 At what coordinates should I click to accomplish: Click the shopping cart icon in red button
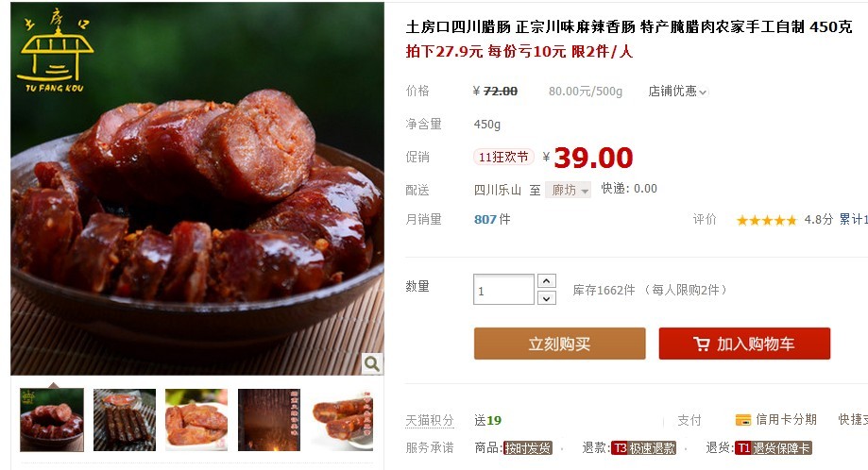(702, 344)
